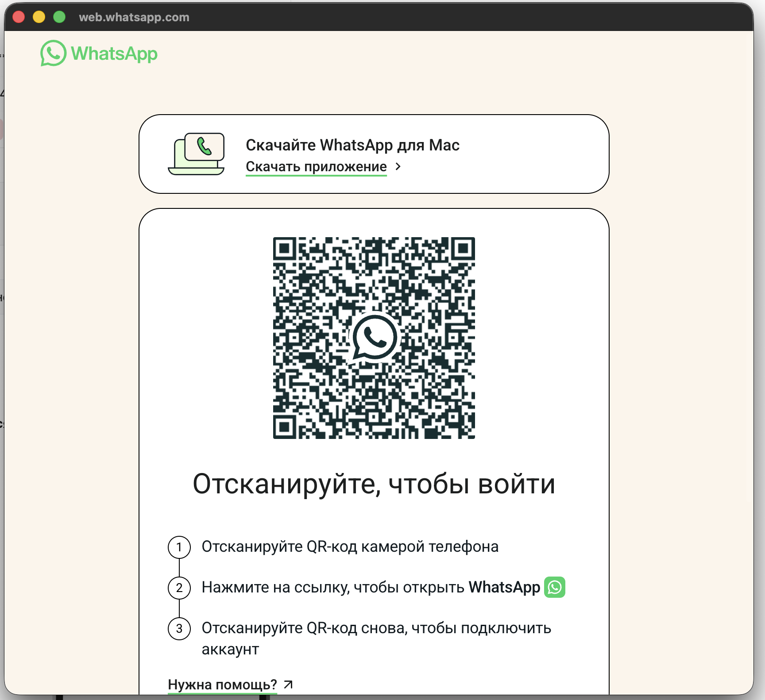Click the WhatsApp logo inside the QR code
Image resolution: width=765 pixels, height=700 pixels.
tap(375, 337)
